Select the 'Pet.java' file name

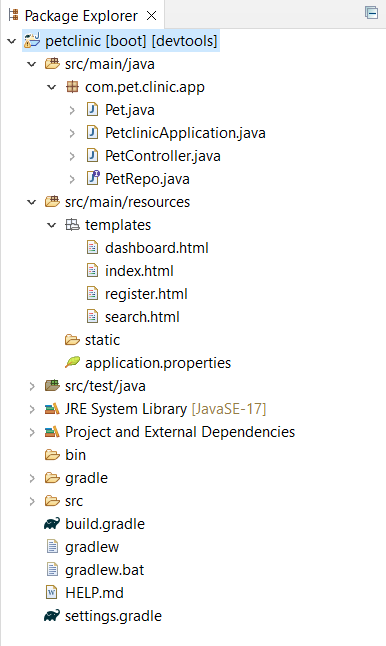pos(130,110)
